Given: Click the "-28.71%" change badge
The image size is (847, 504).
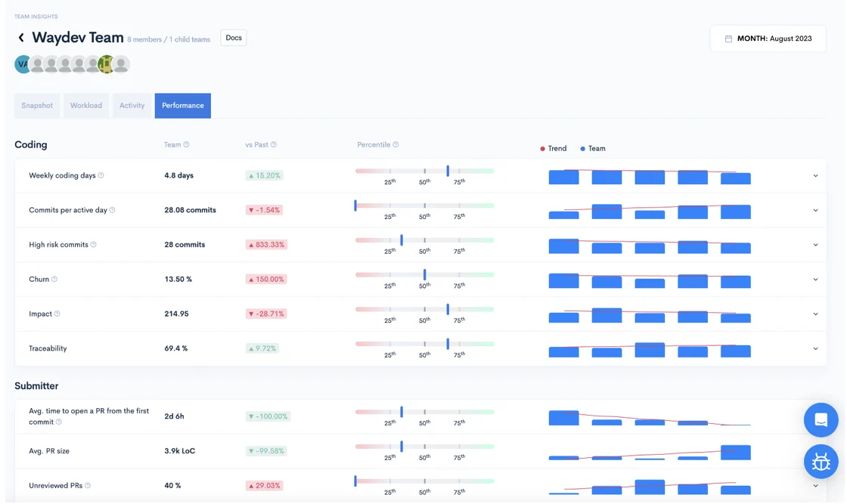Looking at the screenshot, I should (266, 314).
